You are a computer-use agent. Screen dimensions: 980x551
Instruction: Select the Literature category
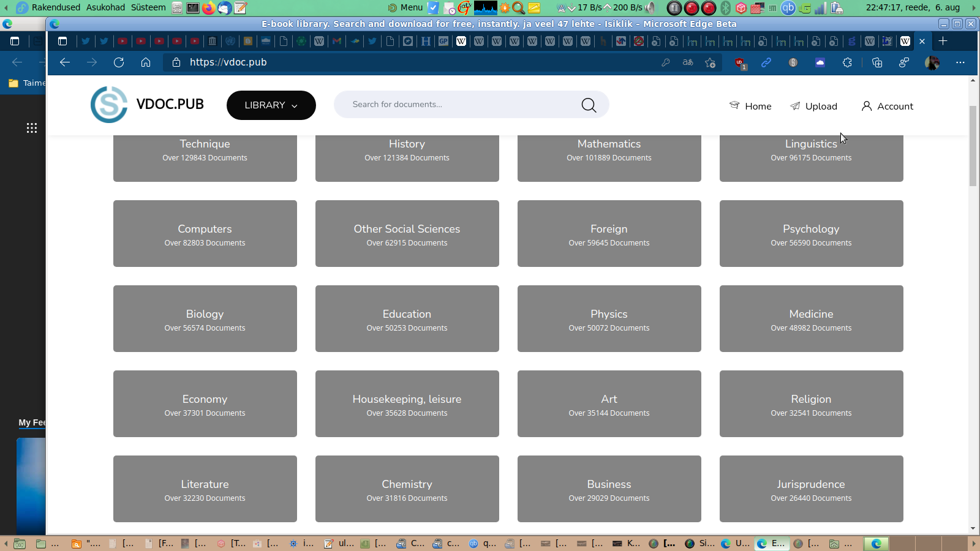(205, 489)
